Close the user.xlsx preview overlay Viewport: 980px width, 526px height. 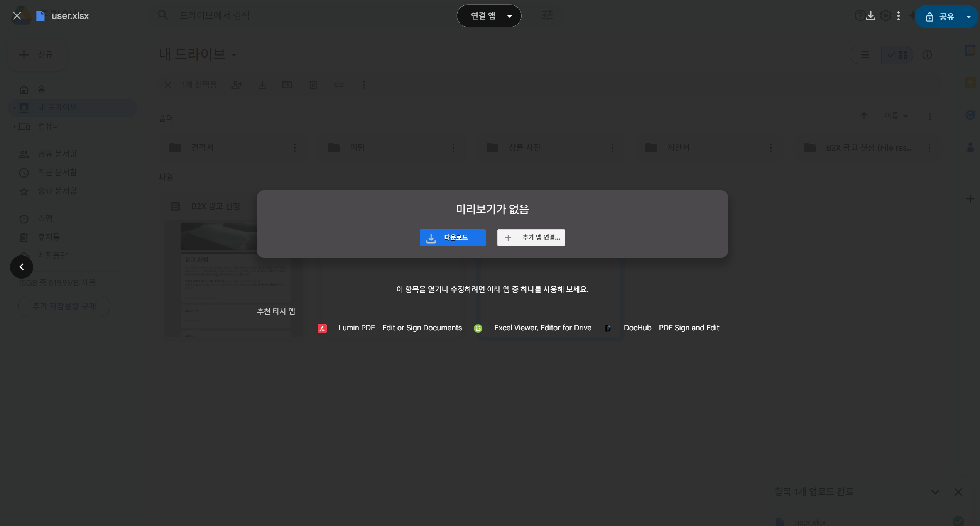pos(17,16)
